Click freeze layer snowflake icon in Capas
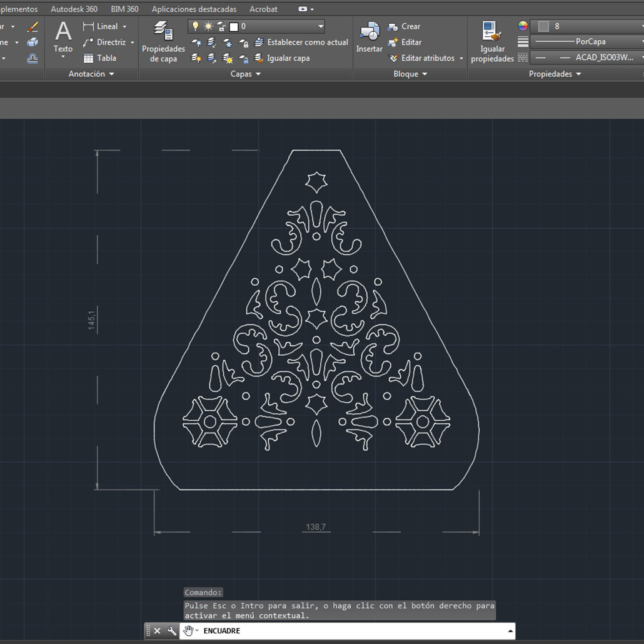 click(228, 43)
